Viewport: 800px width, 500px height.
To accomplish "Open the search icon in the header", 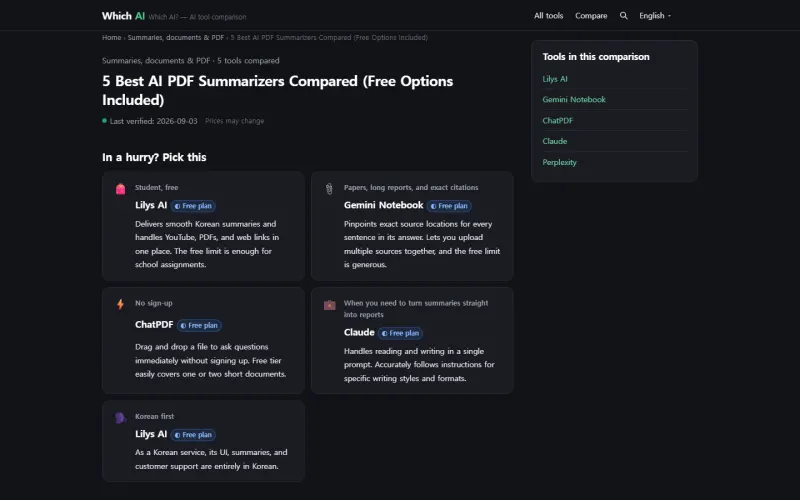I will coord(623,16).
